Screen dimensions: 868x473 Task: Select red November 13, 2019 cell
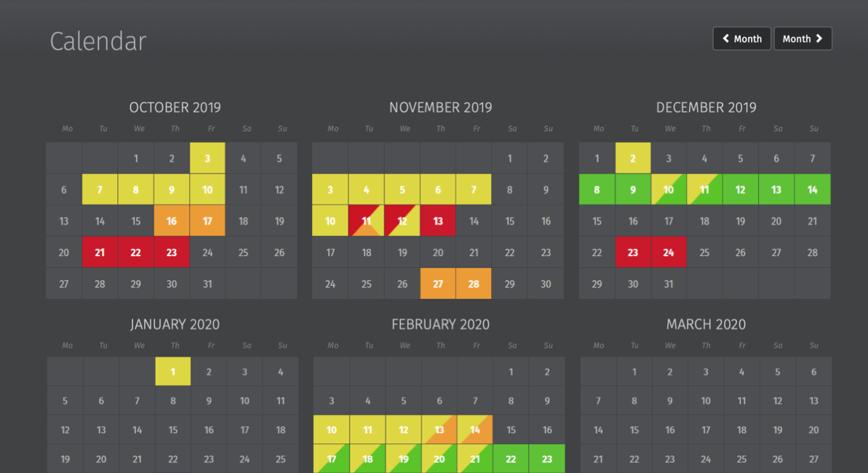click(438, 221)
